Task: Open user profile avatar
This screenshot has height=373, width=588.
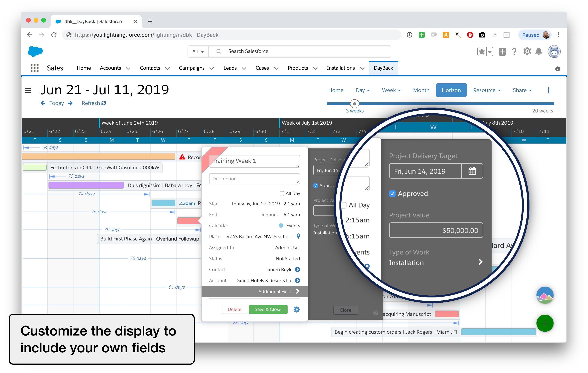Action: [554, 52]
